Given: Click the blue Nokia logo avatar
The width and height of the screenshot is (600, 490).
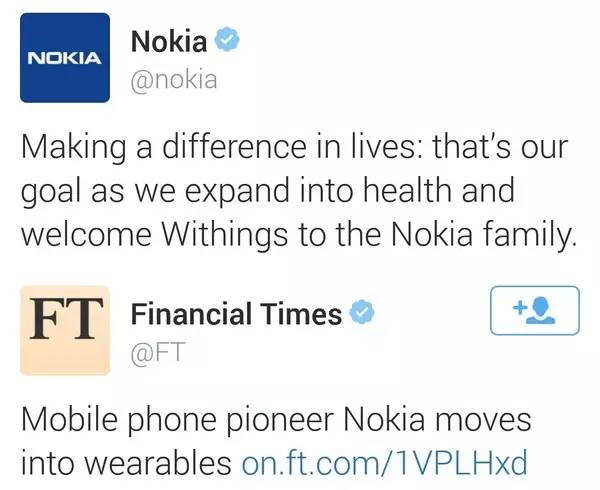Looking at the screenshot, I should pos(64,58).
